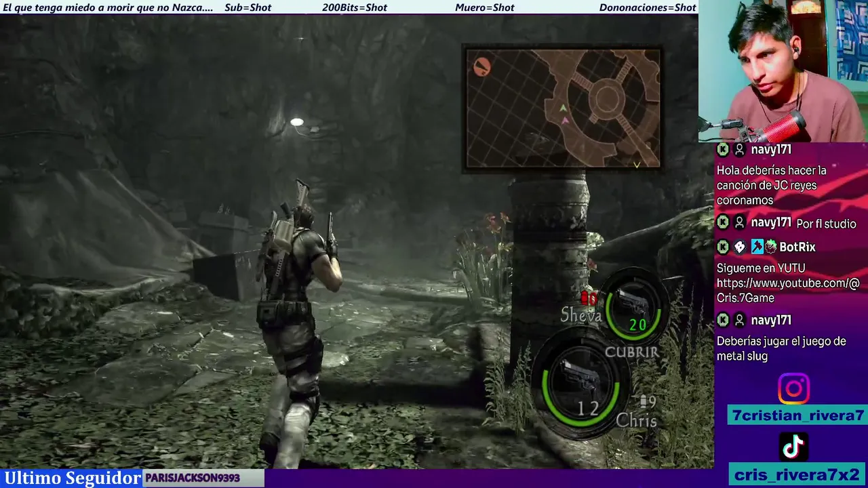The image size is (868, 488).
Task: Click the blue moderator hammer badge by BotRix
Action: point(757,247)
